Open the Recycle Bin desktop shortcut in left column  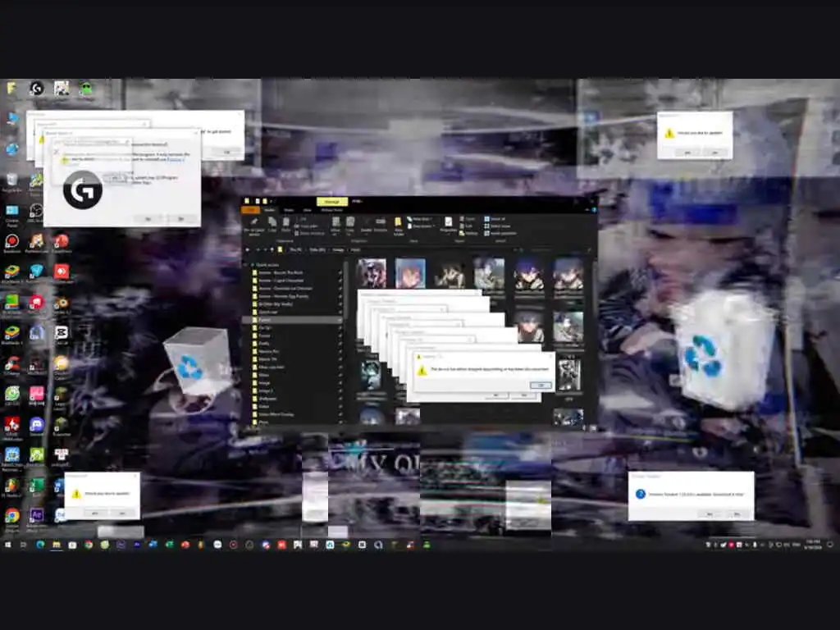pos(11,181)
